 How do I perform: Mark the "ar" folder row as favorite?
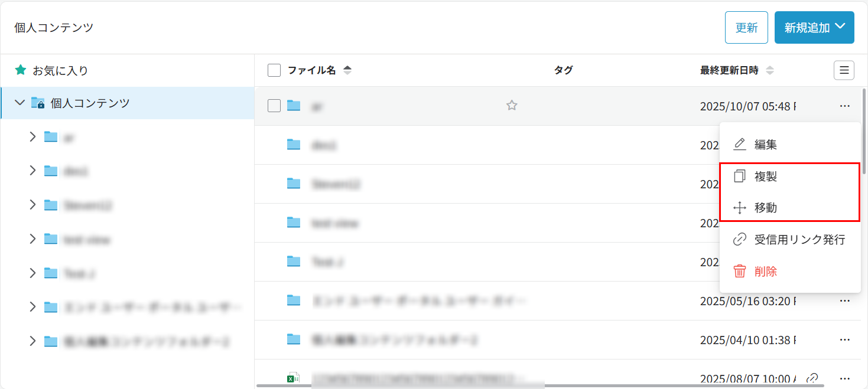coord(512,106)
